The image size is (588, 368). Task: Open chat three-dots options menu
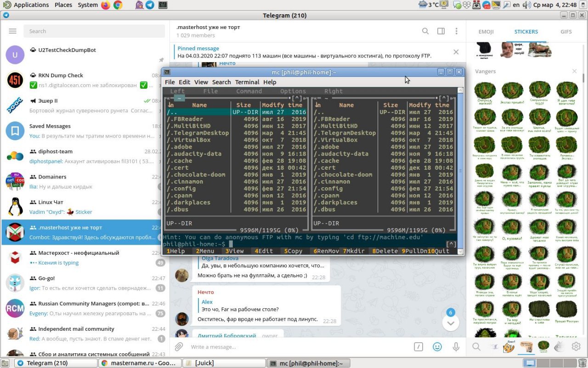point(456,31)
